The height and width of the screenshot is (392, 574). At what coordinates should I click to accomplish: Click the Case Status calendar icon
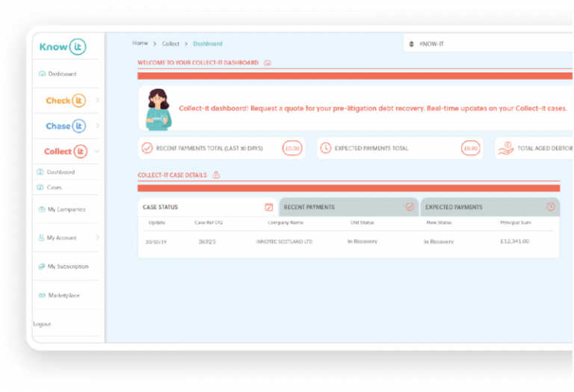coord(269,207)
